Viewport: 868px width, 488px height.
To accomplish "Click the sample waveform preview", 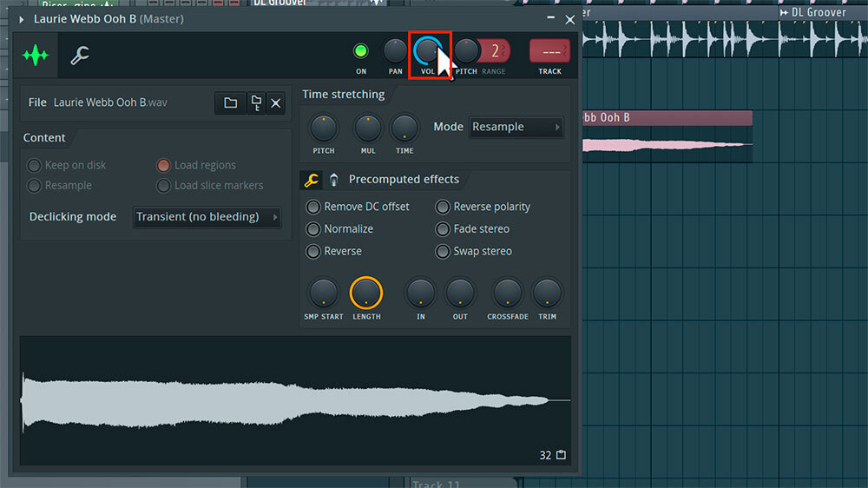I will [x=295, y=400].
